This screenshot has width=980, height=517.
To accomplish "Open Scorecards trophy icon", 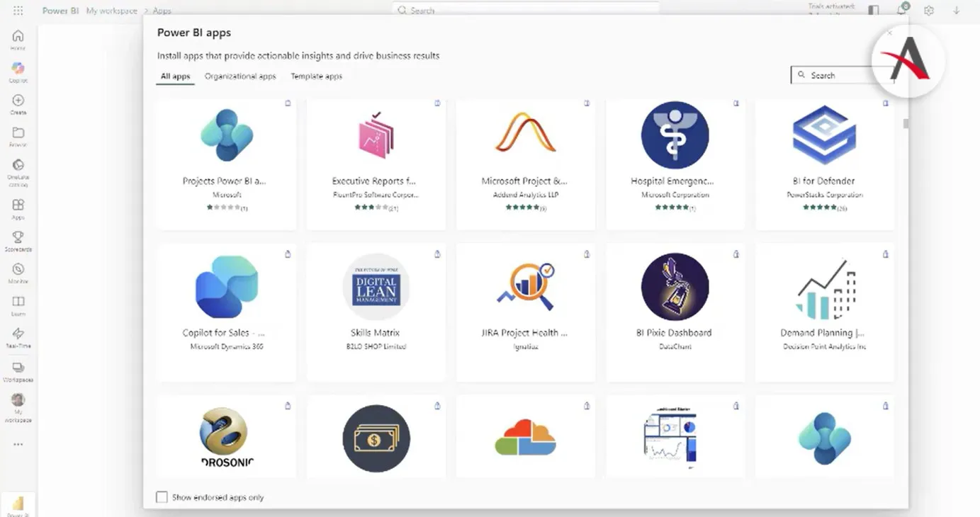I will click(x=18, y=240).
